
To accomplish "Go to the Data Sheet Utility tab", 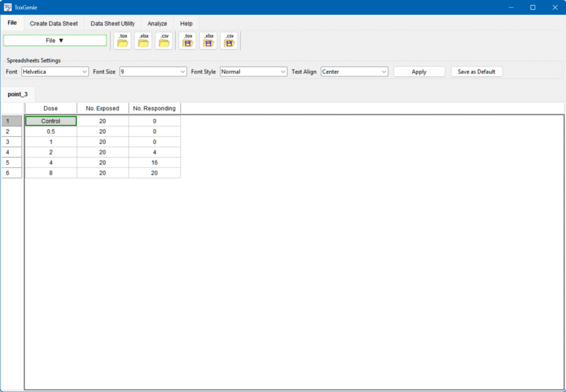I will click(112, 24).
